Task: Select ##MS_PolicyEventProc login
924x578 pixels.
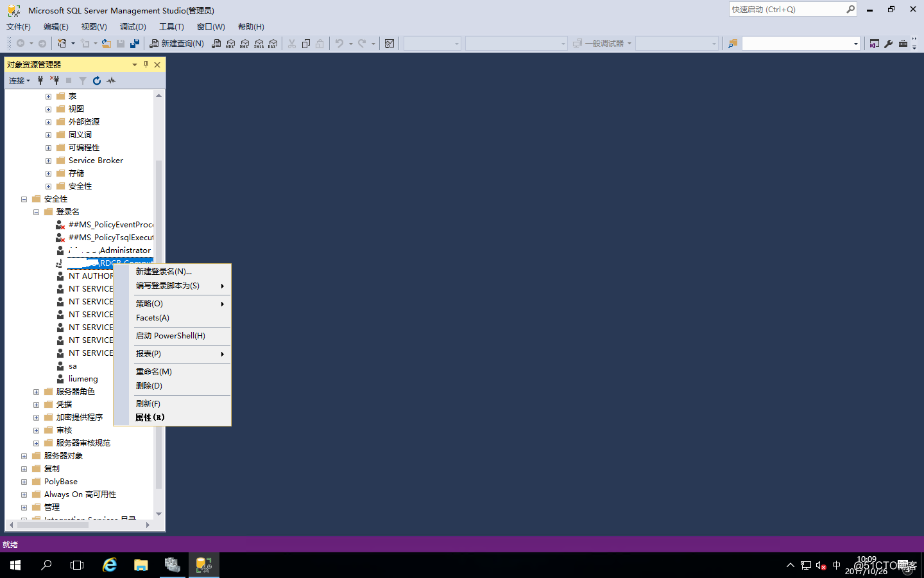Action: (x=111, y=225)
